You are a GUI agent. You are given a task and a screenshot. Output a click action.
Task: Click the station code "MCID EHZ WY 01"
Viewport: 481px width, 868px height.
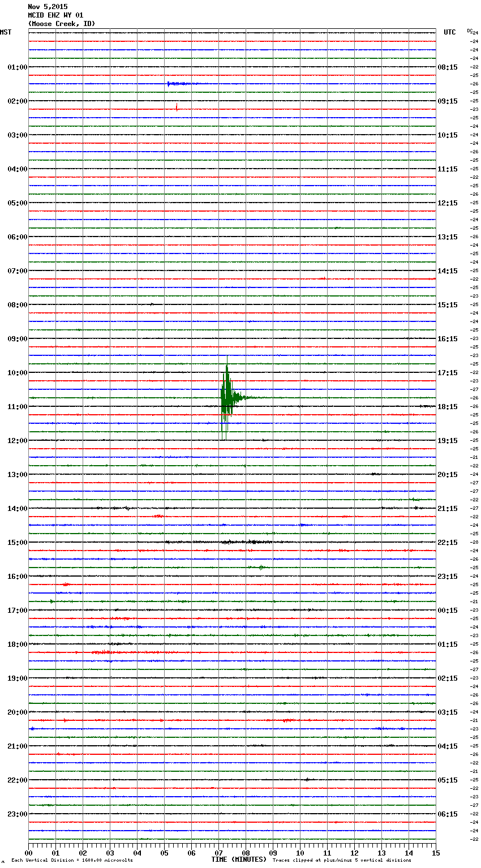tap(55, 15)
